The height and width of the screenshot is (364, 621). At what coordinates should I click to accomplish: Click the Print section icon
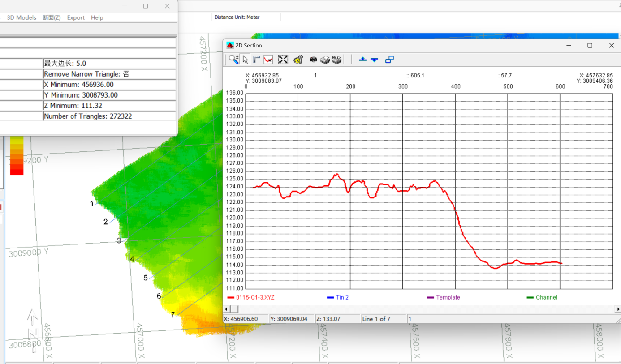[x=325, y=59]
